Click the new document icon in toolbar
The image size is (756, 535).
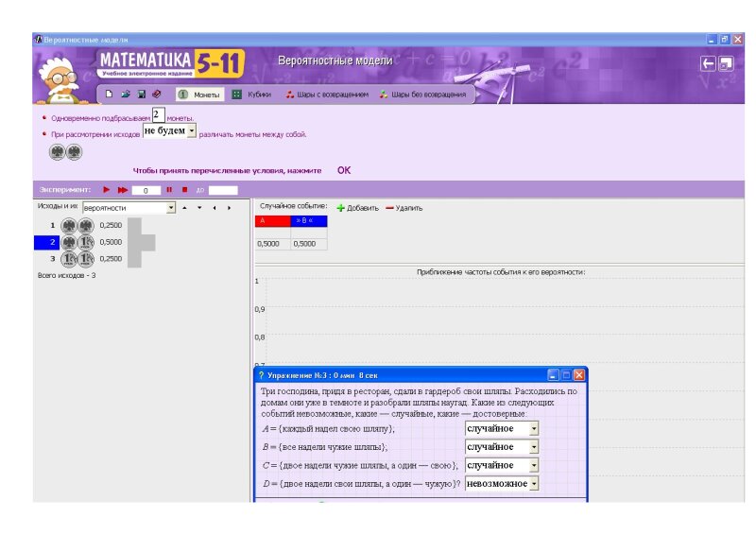110,95
